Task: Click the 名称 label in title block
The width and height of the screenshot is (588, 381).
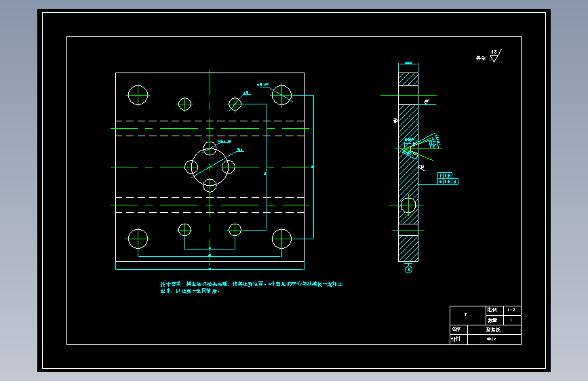Action: pyautogui.click(x=456, y=329)
